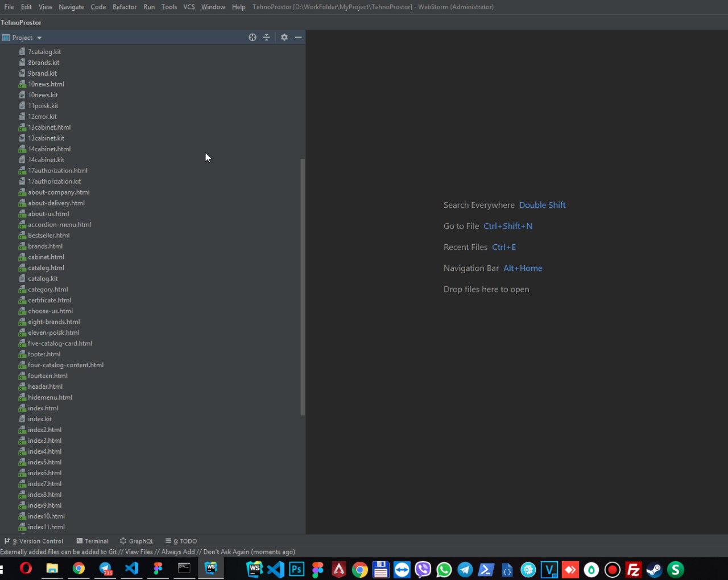Open the TODO tool window

click(x=181, y=541)
